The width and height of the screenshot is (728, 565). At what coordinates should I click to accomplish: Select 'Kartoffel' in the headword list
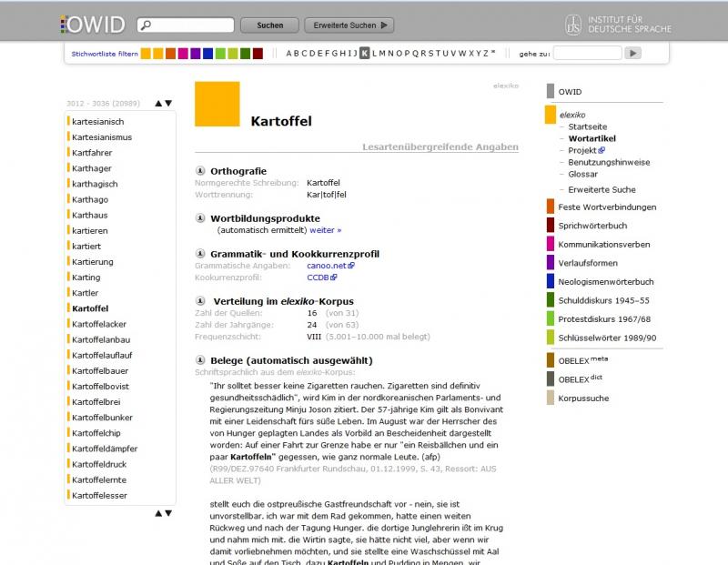tap(90, 308)
